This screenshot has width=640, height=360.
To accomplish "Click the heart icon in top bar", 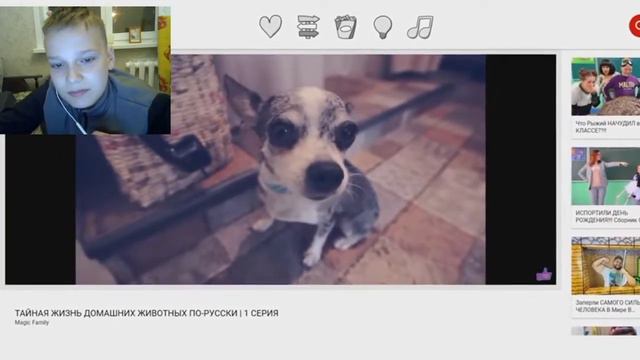I will point(270,27).
